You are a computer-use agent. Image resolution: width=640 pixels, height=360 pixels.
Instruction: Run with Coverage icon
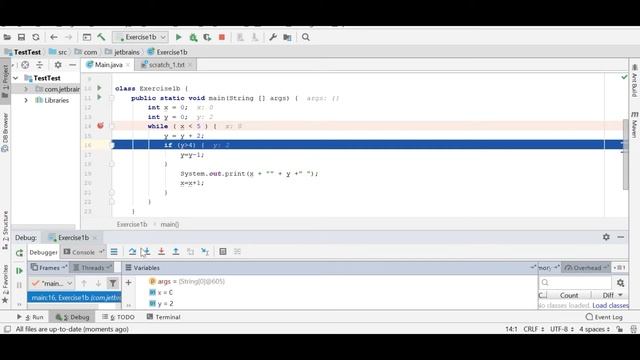pos(207,37)
